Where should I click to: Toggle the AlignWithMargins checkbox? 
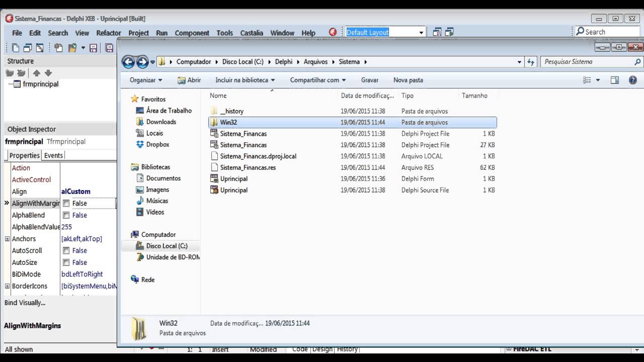(x=66, y=204)
